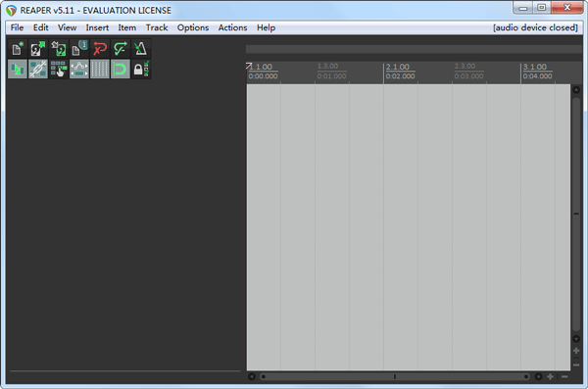This screenshot has height=389, width=588.
Task: Click timeline ruler at 1.3.00
Action: pos(327,67)
